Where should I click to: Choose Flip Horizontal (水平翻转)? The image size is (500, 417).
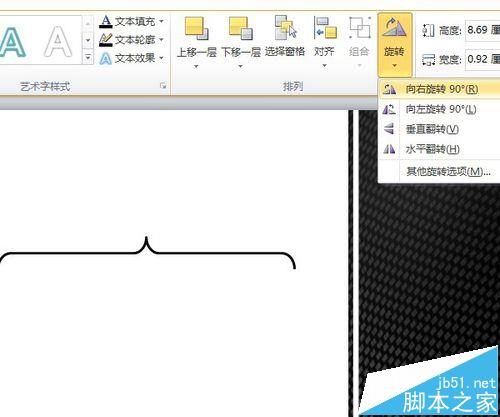click(x=439, y=149)
